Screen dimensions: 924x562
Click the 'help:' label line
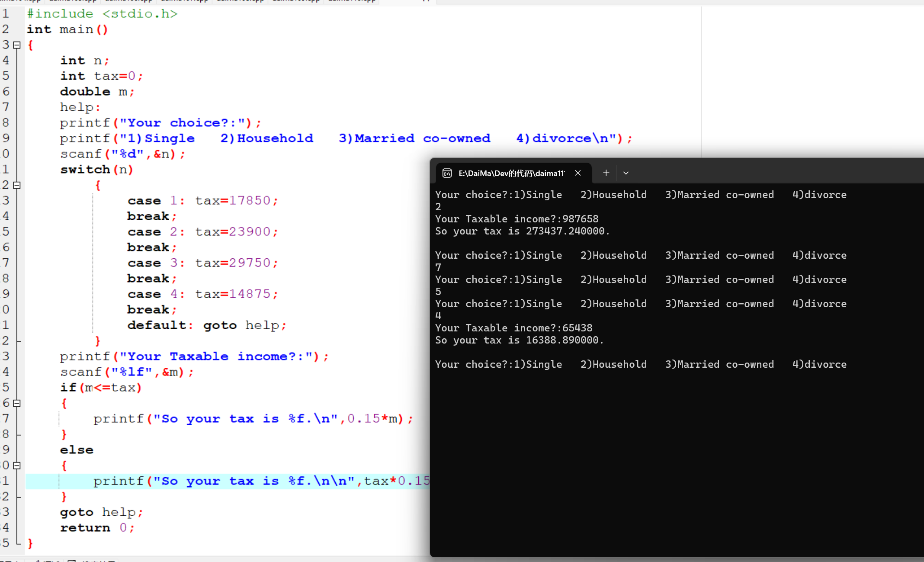(x=80, y=107)
